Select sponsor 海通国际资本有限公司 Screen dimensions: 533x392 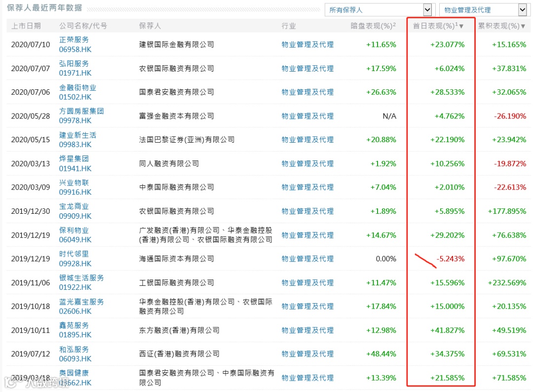176,259
